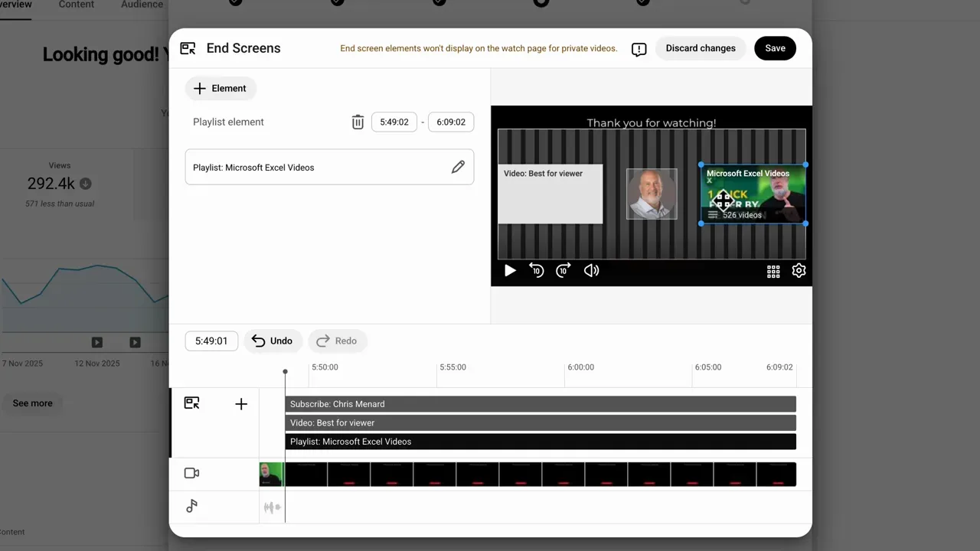The height and width of the screenshot is (551, 980).
Task: Click the audio track music note icon
Action: click(191, 506)
